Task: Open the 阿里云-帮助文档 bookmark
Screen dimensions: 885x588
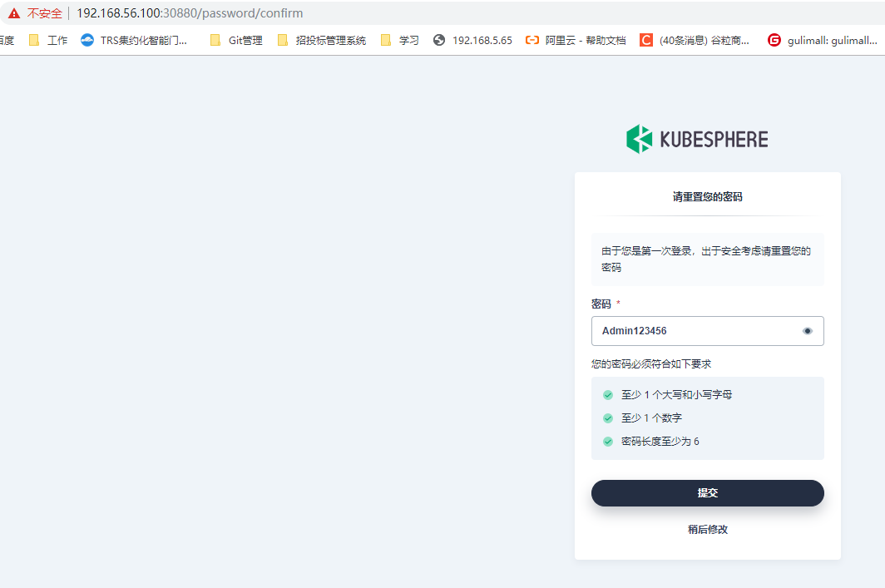Action: coord(579,39)
